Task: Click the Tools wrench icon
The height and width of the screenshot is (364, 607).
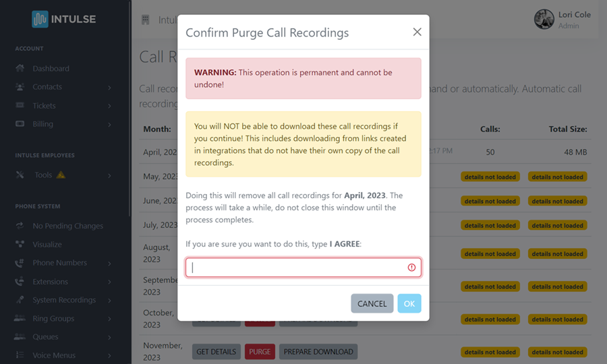Action: 20,175
